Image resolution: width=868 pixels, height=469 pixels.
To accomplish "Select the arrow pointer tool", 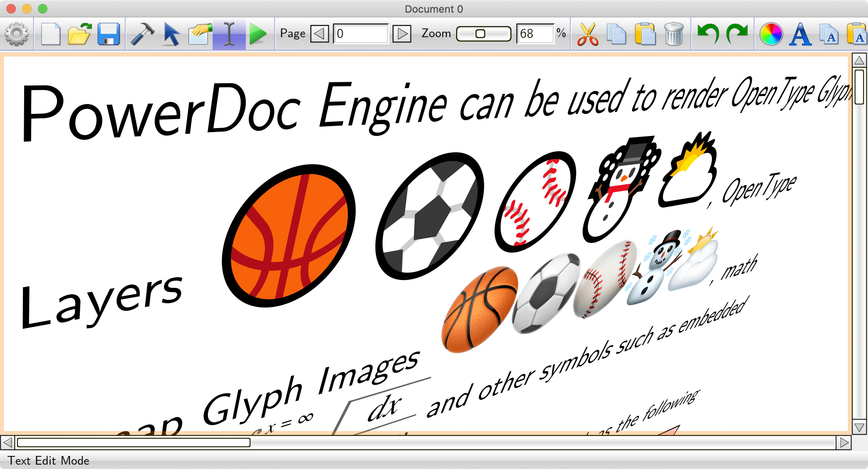I will pyautogui.click(x=171, y=34).
